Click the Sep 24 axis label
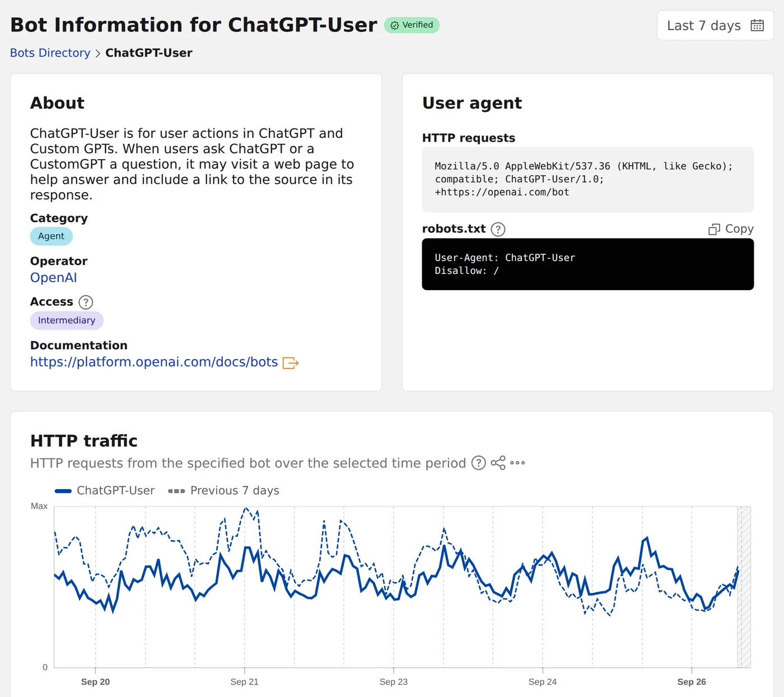The image size is (784, 697). (x=543, y=682)
